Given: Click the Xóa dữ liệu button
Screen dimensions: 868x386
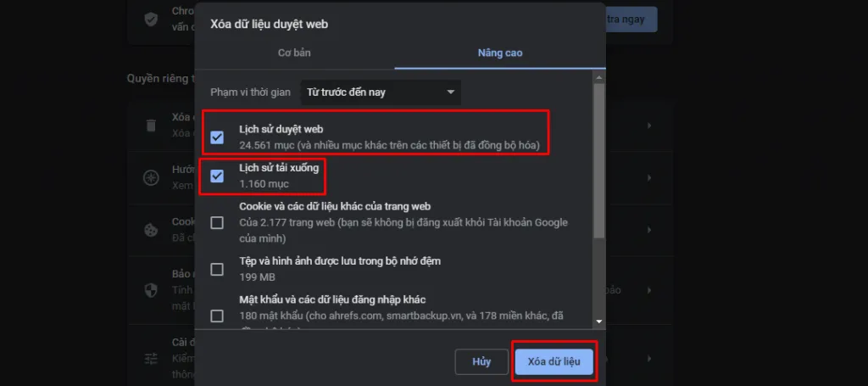Looking at the screenshot, I should coord(554,361).
